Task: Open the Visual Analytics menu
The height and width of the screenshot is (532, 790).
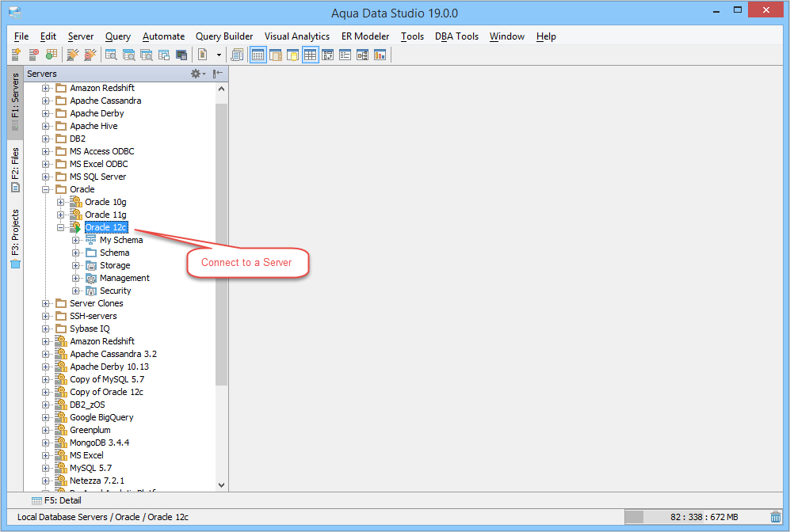Action: click(297, 36)
